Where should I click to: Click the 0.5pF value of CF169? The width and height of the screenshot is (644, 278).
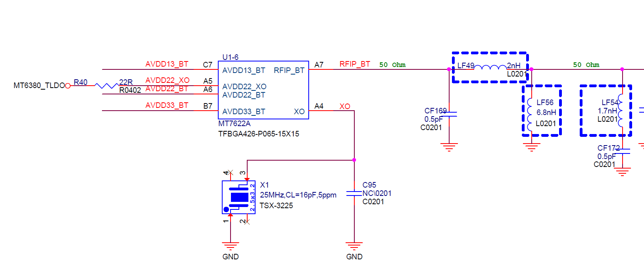pos(434,119)
